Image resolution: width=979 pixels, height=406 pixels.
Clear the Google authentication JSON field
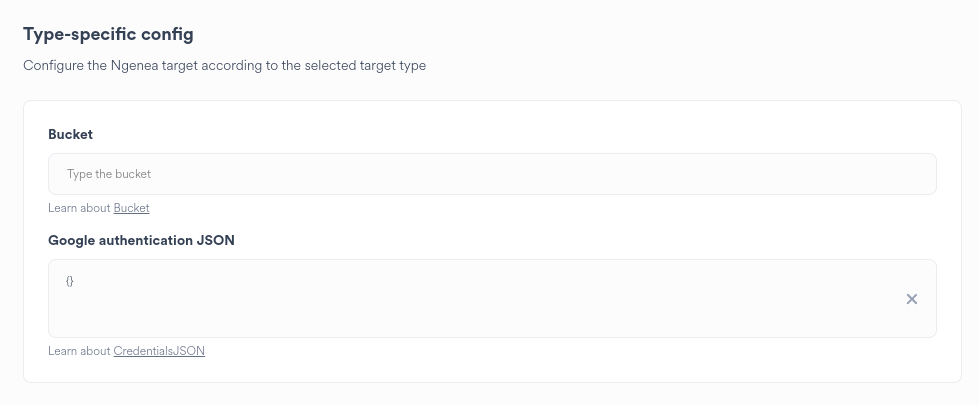tap(911, 299)
